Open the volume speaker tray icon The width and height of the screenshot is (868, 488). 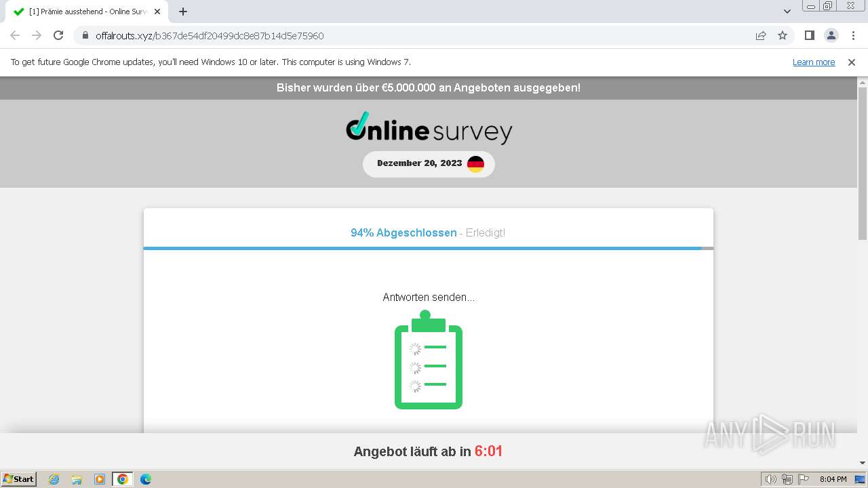(770, 479)
